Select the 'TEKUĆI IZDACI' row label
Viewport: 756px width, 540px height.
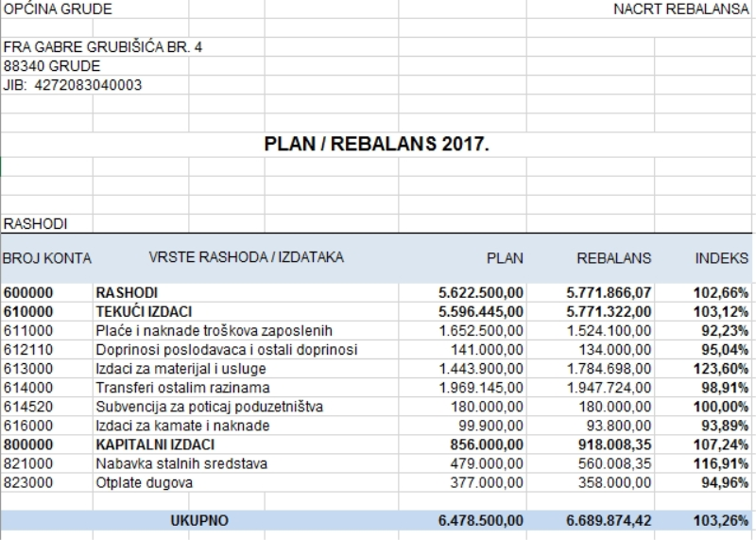click(144, 312)
